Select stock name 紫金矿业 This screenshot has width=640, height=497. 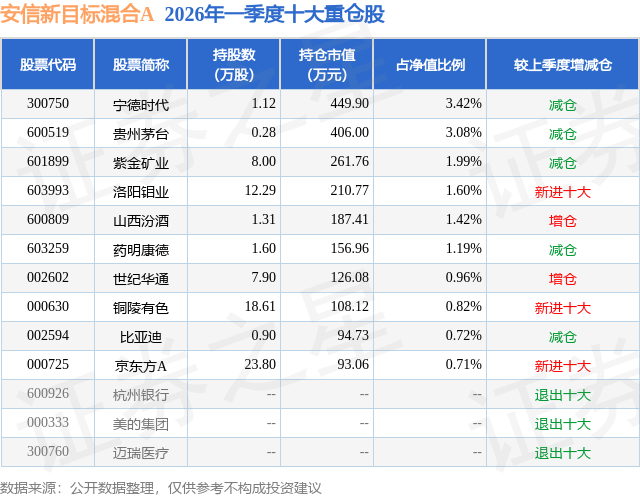(x=141, y=163)
